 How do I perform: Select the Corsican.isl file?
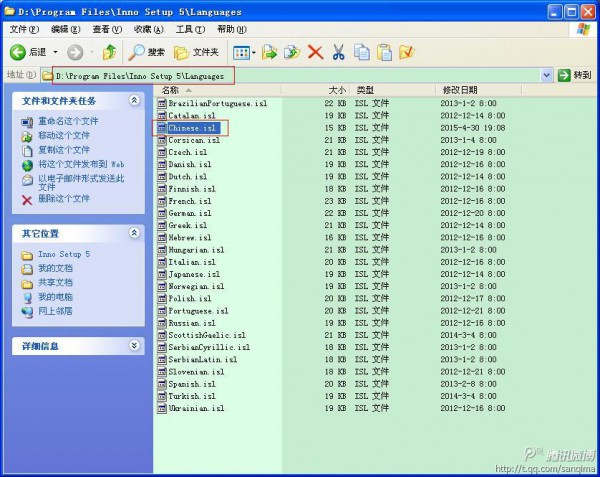point(194,140)
